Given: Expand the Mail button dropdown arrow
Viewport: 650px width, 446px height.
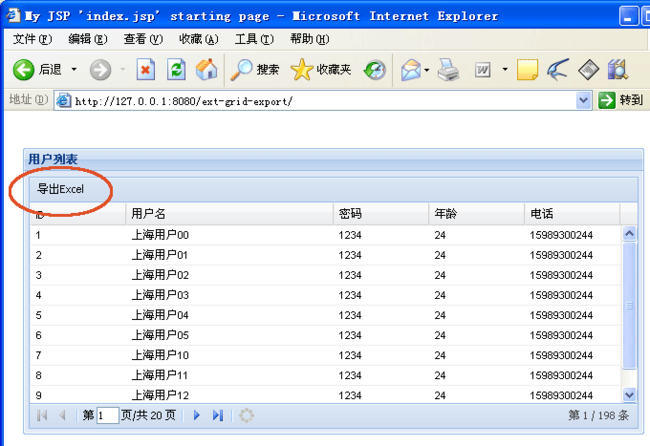Looking at the screenshot, I should pos(427,70).
